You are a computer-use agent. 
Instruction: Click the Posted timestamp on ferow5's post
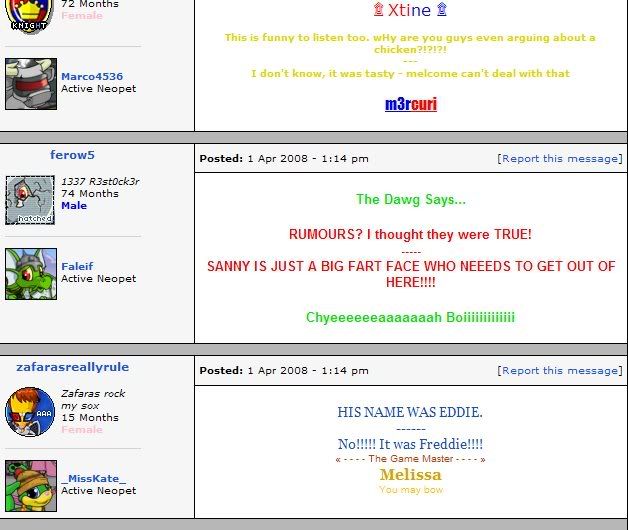pyautogui.click(x=283, y=158)
